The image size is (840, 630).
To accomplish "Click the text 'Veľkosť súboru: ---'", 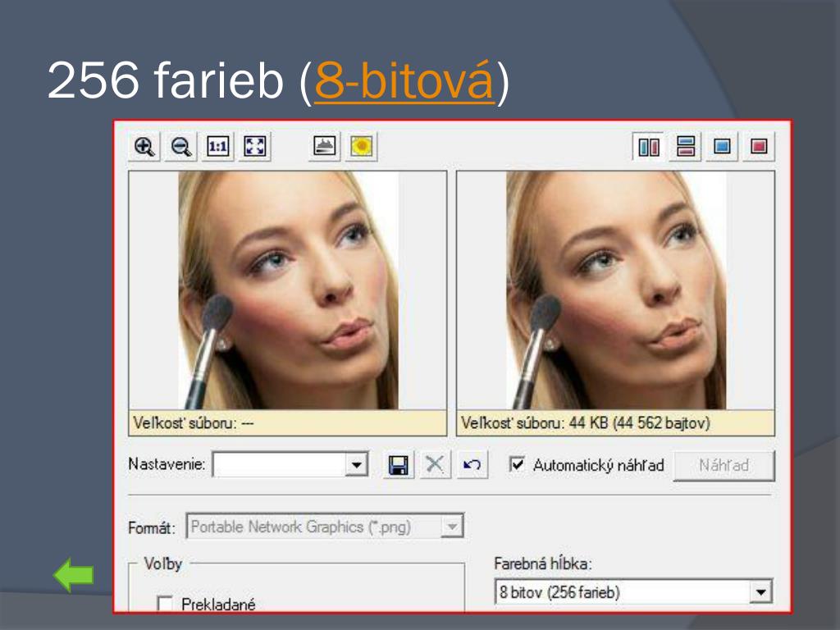I will tap(194, 423).
